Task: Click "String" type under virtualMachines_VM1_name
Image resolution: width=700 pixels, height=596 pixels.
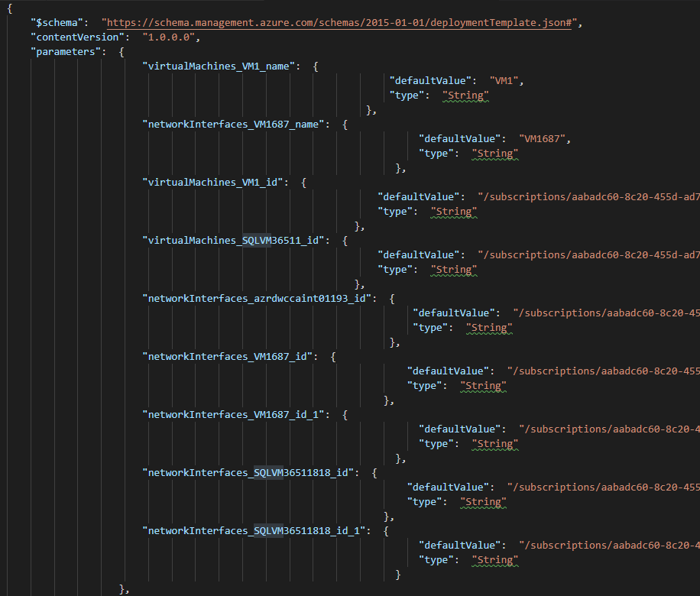Action: click(x=465, y=96)
